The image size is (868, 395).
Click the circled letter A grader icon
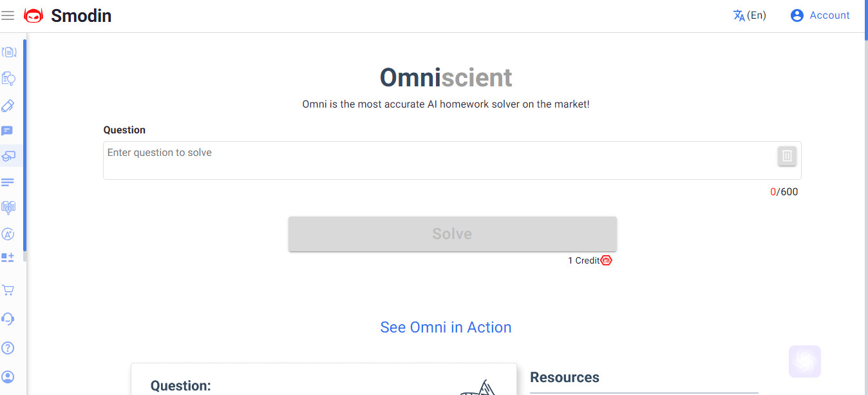(x=8, y=234)
